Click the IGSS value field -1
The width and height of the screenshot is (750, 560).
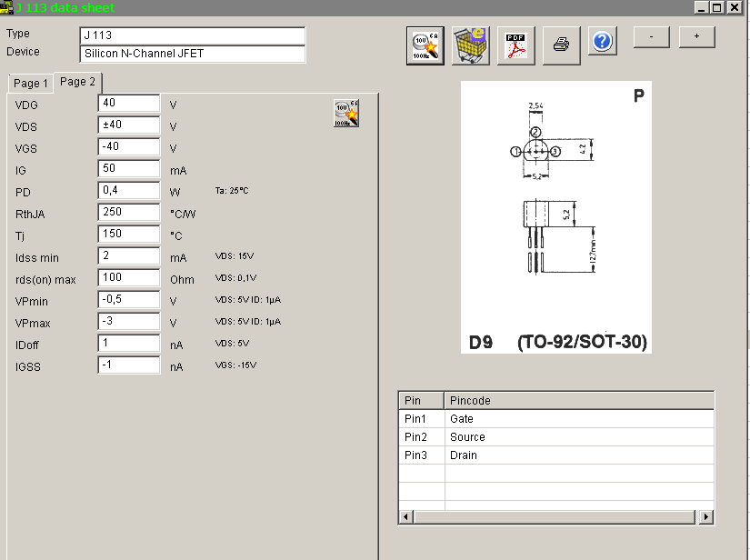[129, 365]
